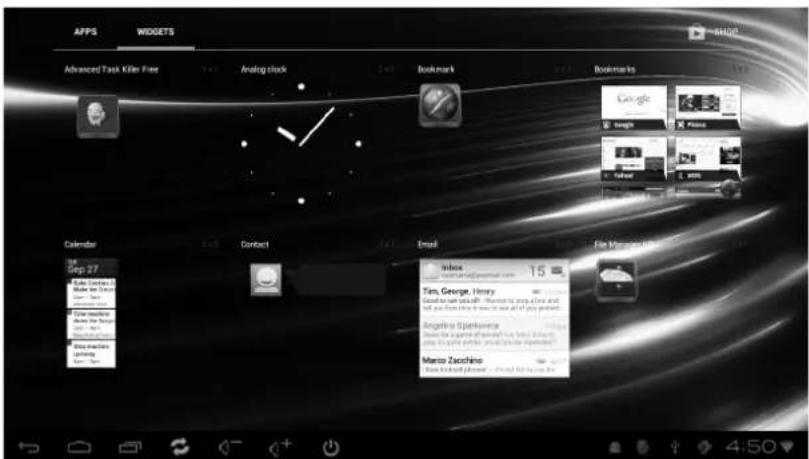
Task: Tap the Sep 27 calendar header
Action: coord(91,267)
